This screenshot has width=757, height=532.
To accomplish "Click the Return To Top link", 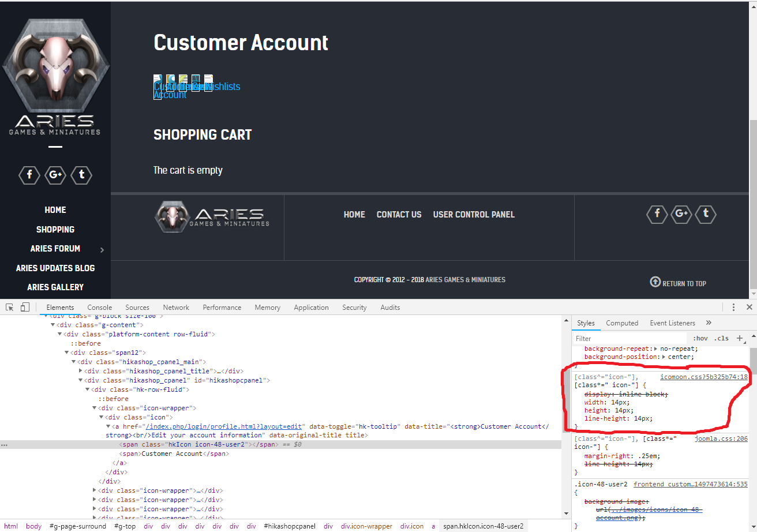I will tap(679, 283).
